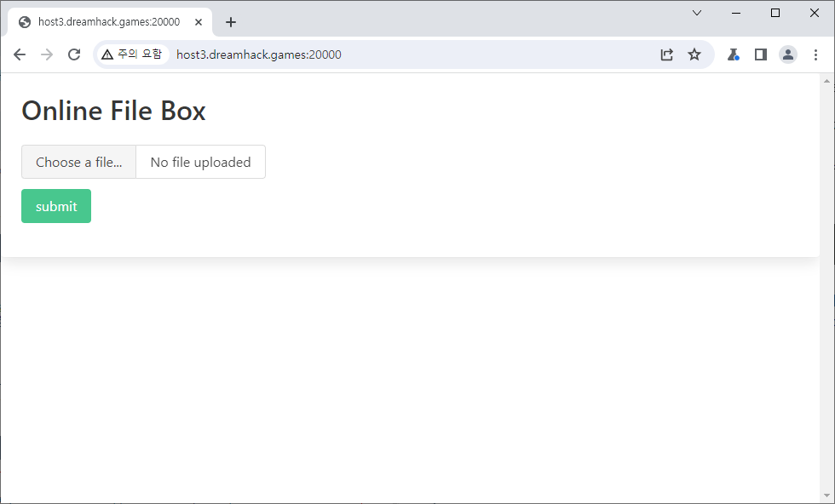
Task: Click the No file uploaded field
Action: [x=200, y=162]
